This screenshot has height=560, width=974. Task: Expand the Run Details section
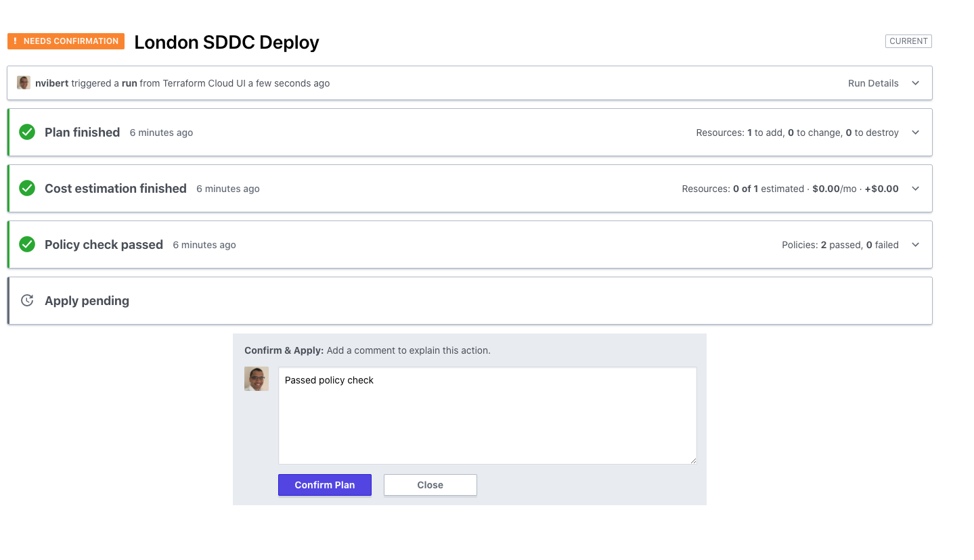[x=915, y=83]
